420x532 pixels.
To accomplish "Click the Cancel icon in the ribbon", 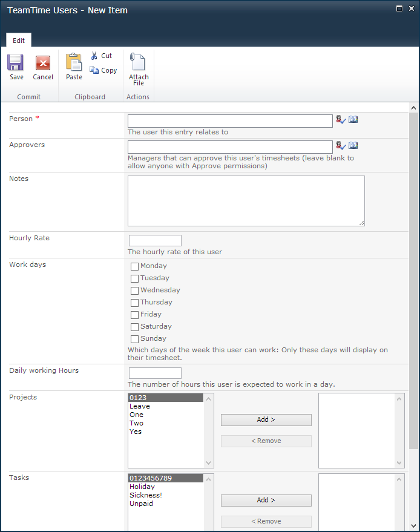I will [x=43, y=63].
